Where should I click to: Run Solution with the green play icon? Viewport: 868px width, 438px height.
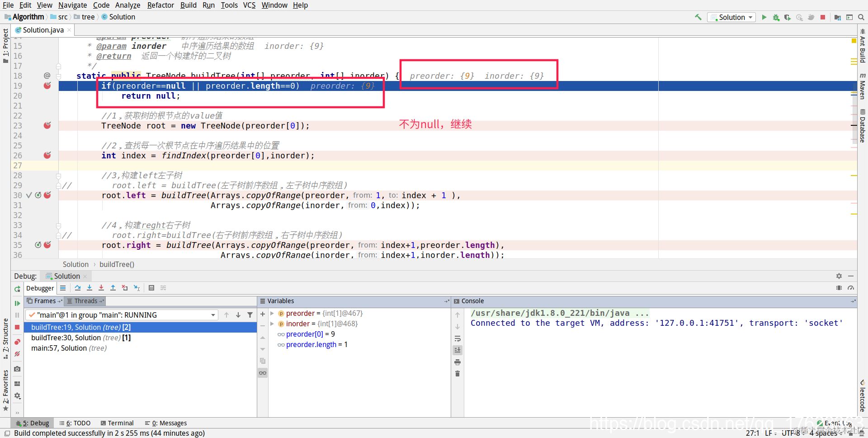coord(764,17)
